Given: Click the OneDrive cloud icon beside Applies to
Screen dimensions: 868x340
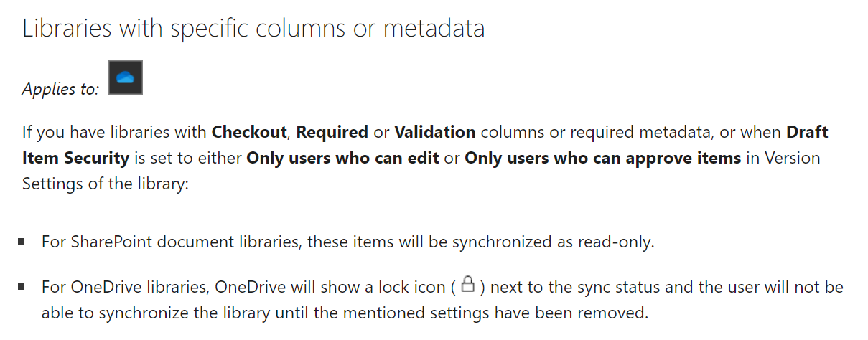Looking at the screenshot, I should 126,77.
